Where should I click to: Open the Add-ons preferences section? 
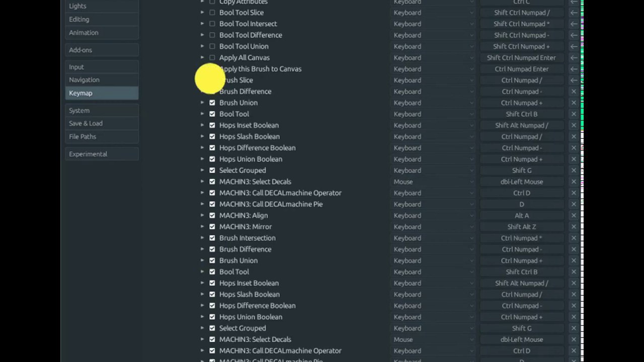102,50
